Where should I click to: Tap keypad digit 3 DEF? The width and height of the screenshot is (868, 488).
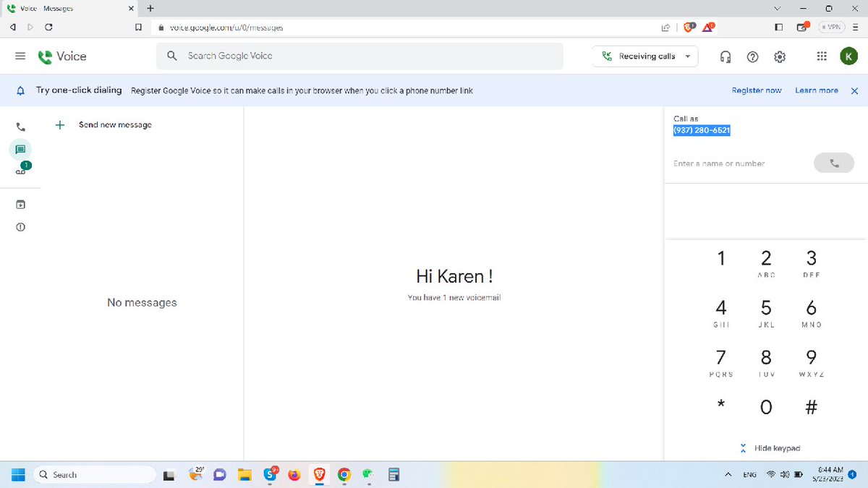812,263
